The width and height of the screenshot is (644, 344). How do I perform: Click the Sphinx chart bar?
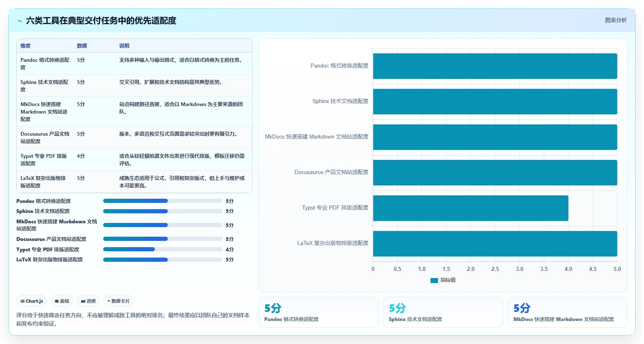pos(495,101)
